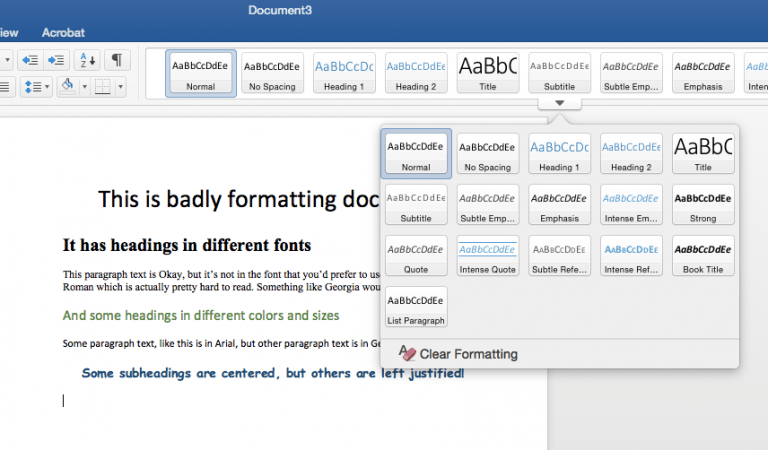The image size is (768, 450).
Task: Apply Subtitle style from the ribbon gallery
Action: pos(559,73)
